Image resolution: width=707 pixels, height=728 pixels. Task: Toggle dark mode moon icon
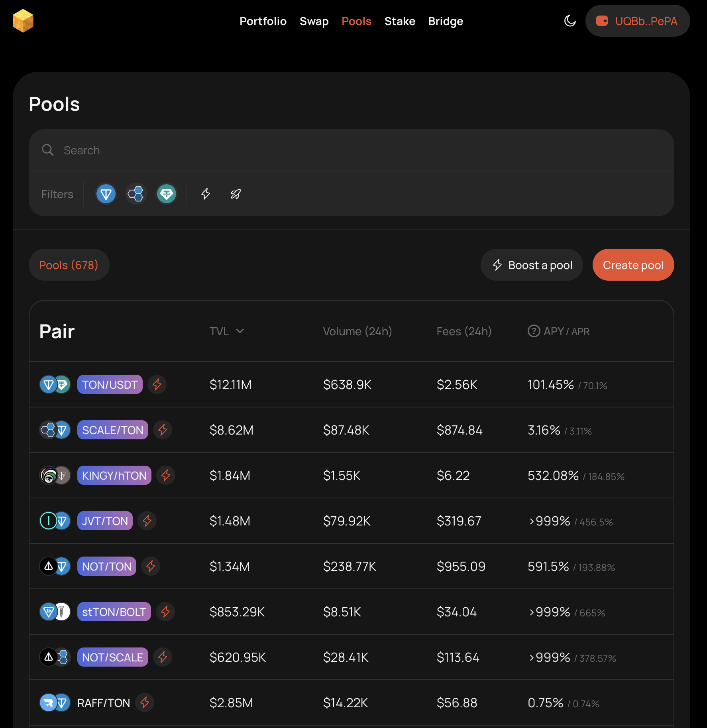click(x=570, y=21)
